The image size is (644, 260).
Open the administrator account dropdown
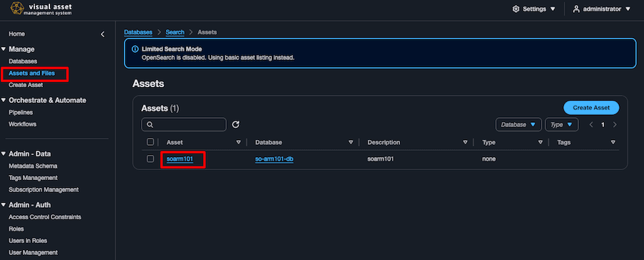(601, 9)
